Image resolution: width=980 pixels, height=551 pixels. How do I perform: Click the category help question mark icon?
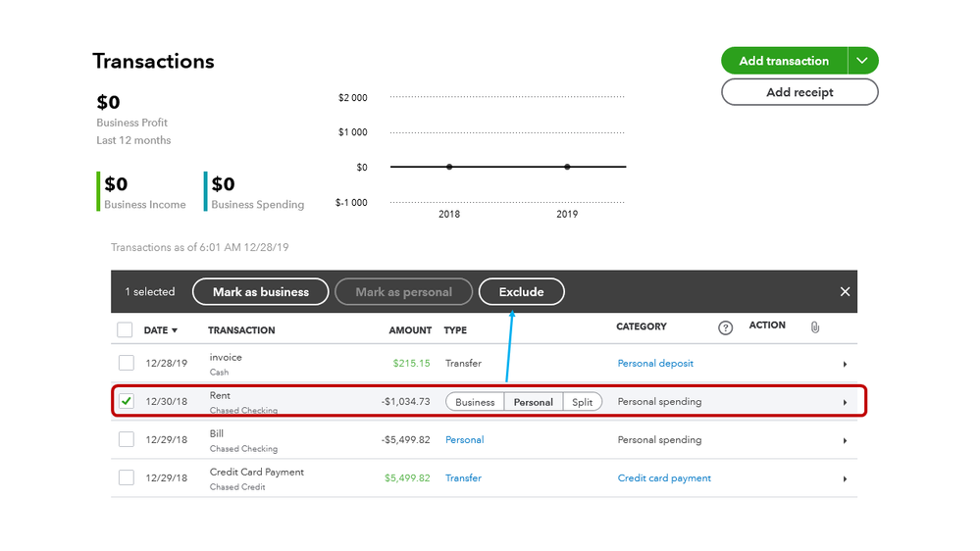[725, 328]
